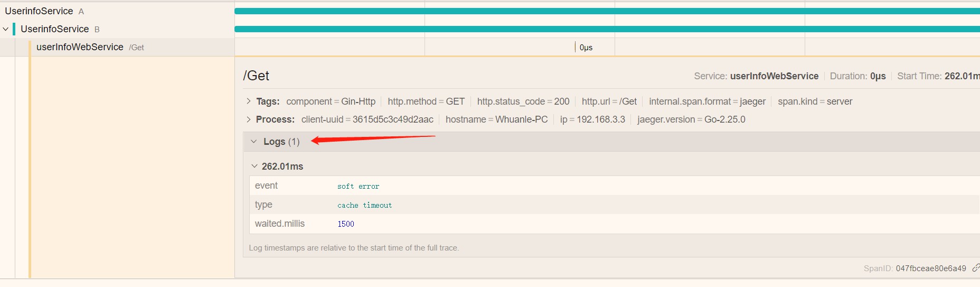Click the jaeger.version = Go-2.25.0 tag
This screenshot has height=287, width=980.
(x=691, y=119)
